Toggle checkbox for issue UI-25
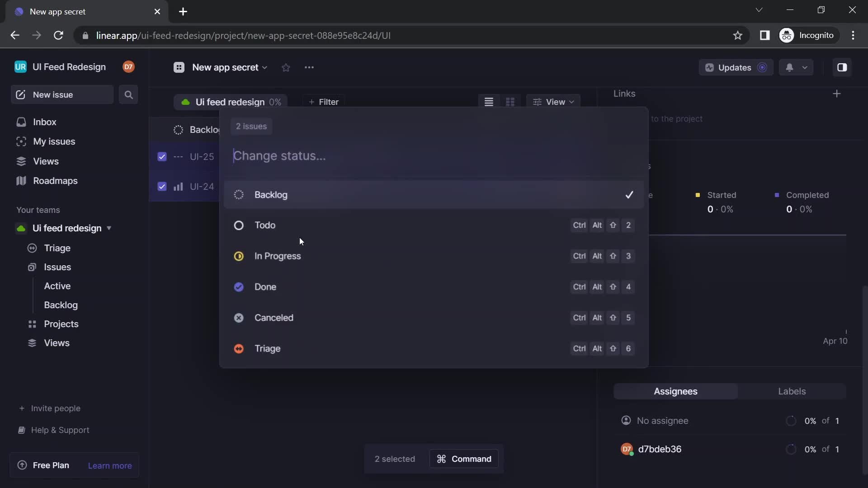This screenshot has width=868, height=488. tap(161, 157)
